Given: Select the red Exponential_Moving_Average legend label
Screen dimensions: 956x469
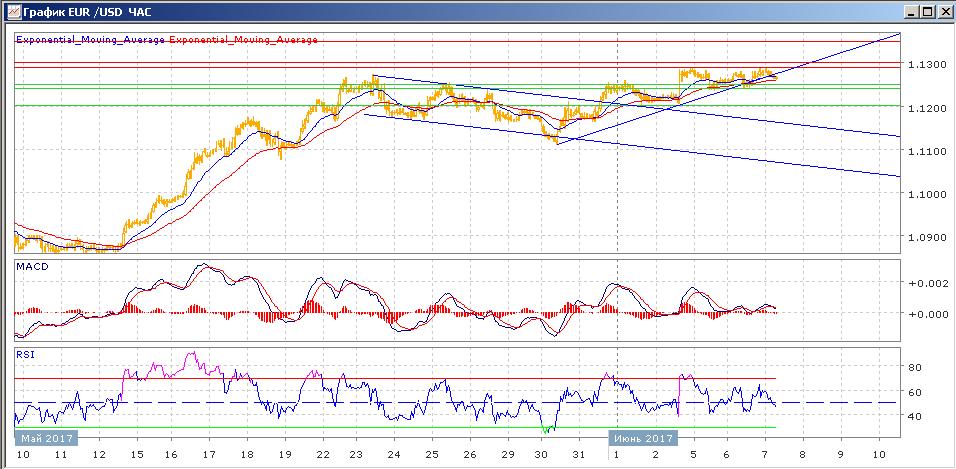Looking at the screenshot, I should tap(244, 40).
